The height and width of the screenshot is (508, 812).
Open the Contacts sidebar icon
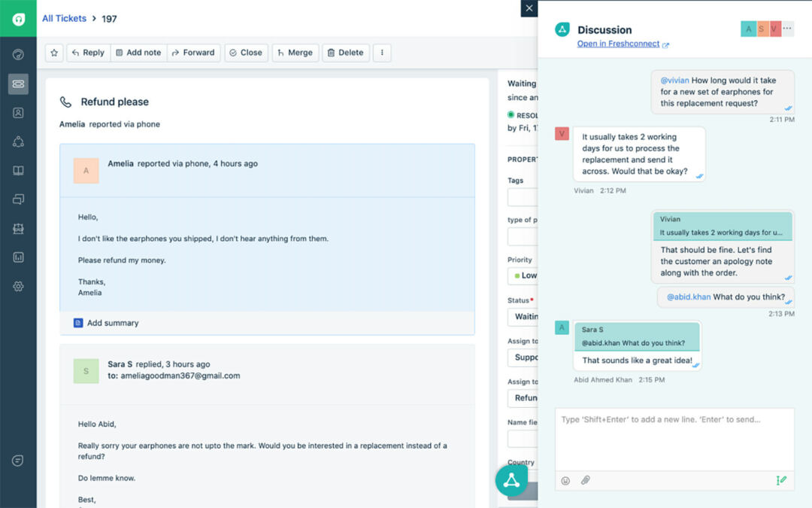click(x=18, y=113)
